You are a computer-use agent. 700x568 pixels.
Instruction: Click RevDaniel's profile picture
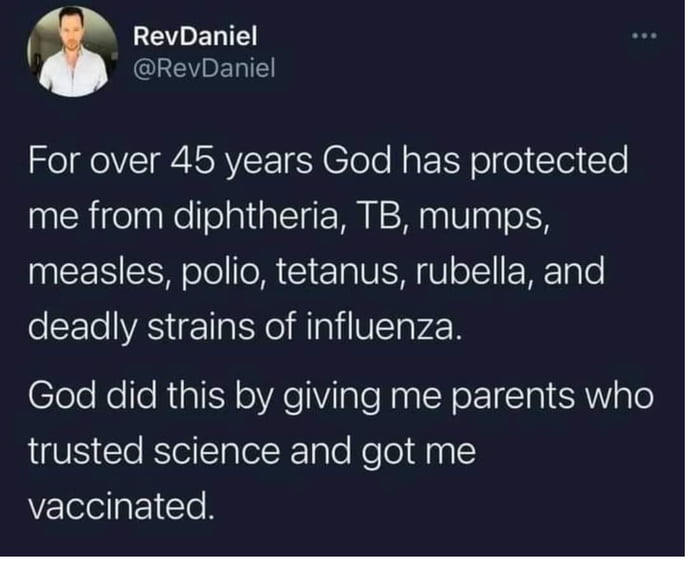click(69, 53)
